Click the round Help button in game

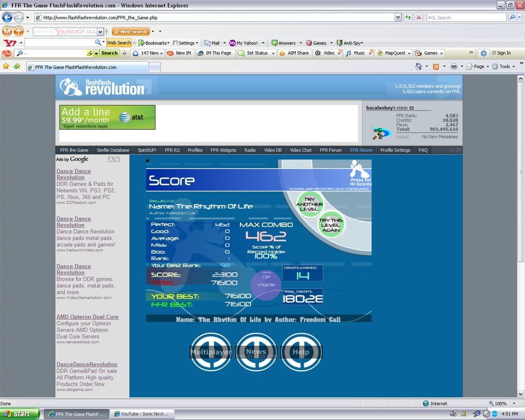tap(301, 352)
